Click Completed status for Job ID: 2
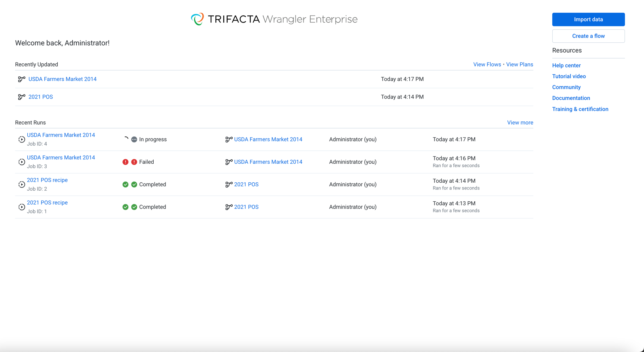 (x=153, y=184)
